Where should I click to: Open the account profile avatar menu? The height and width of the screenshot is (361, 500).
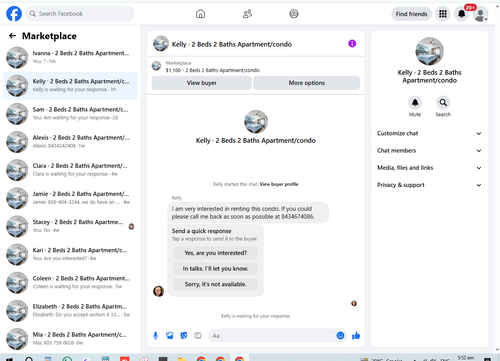coord(481,14)
